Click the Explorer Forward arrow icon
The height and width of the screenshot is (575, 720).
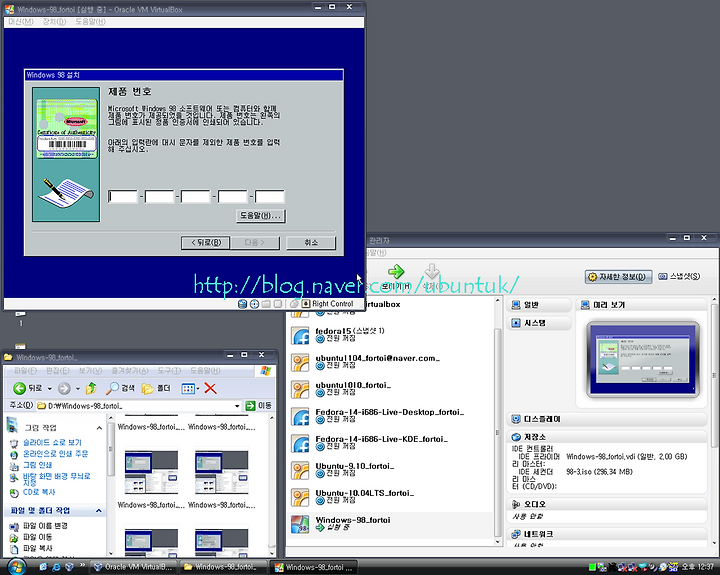[64, 389]
